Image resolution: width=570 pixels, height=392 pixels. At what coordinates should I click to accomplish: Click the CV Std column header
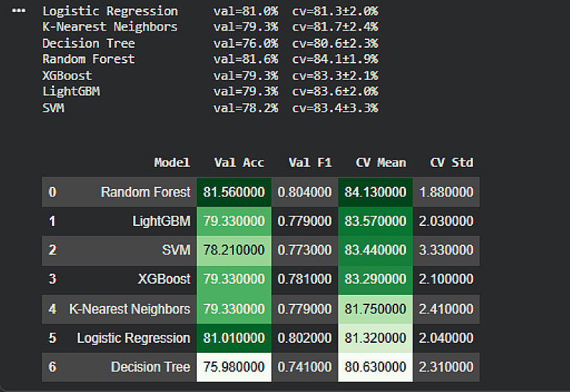coord(452,163)
